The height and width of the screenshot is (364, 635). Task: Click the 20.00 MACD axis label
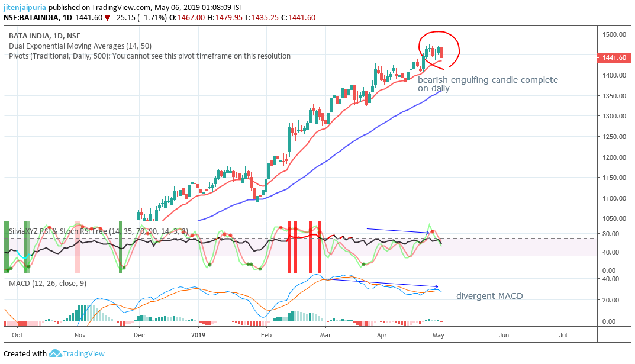tap(610, 300)
